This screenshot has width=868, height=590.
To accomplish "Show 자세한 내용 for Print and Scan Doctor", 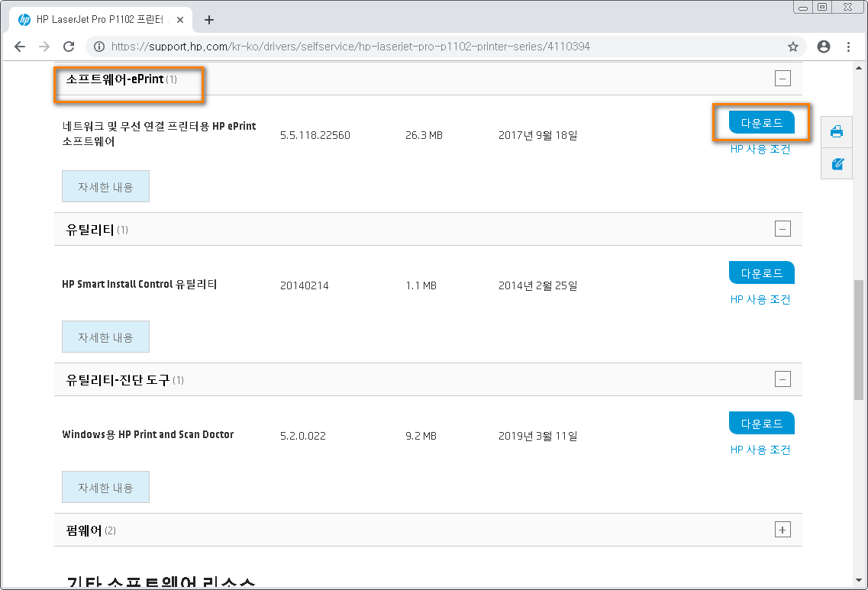I will pos(105,487).
